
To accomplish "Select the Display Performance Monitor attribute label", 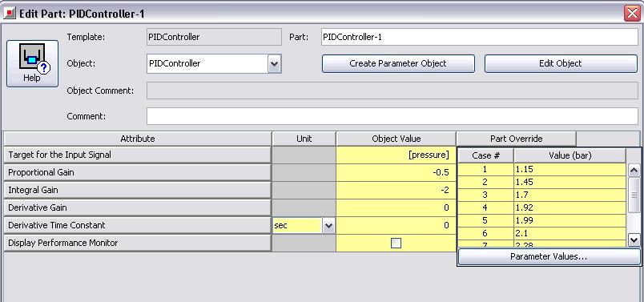I will (x=138, y=244).
